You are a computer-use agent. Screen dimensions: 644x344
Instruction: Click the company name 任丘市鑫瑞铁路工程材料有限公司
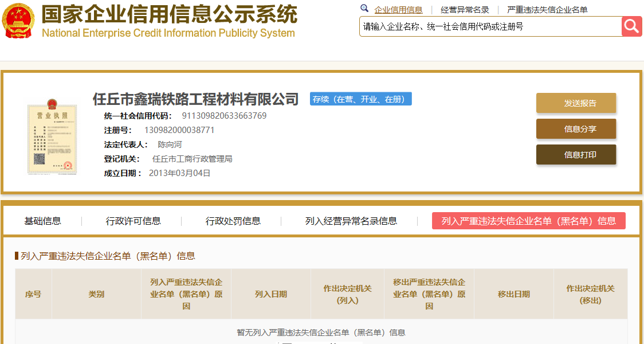point(195,99)
